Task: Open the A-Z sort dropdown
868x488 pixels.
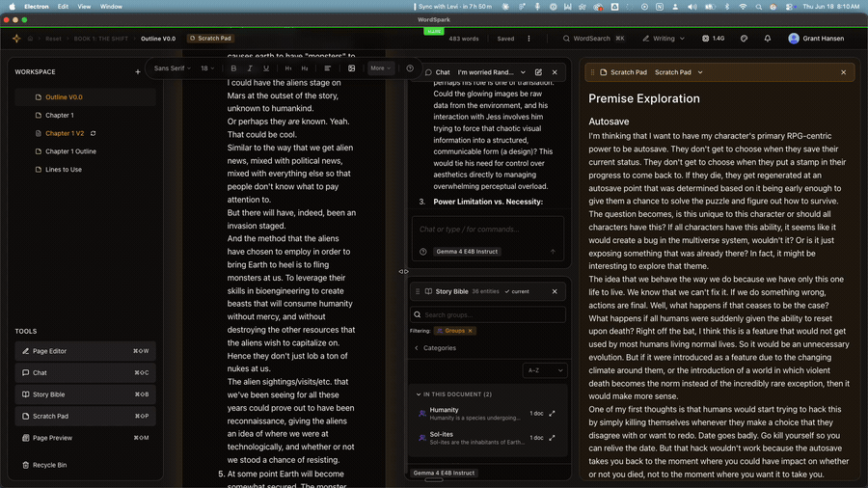Action: click(545, 370)
